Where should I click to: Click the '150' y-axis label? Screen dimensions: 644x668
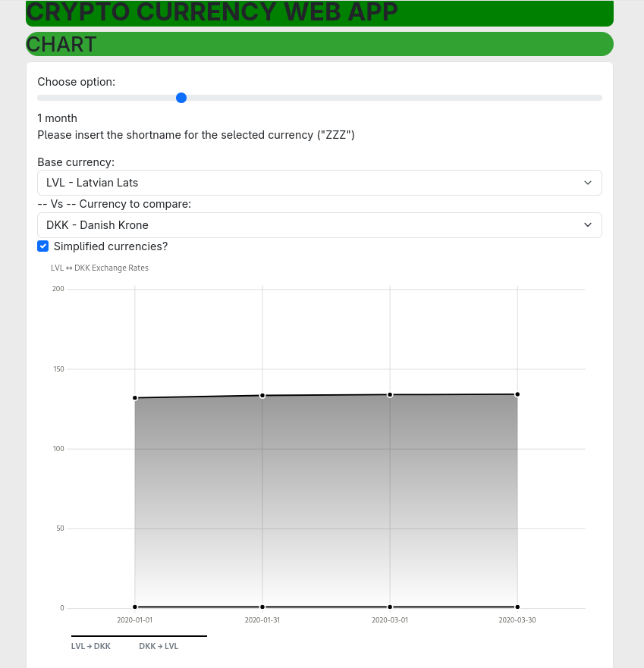coord(59,369)
